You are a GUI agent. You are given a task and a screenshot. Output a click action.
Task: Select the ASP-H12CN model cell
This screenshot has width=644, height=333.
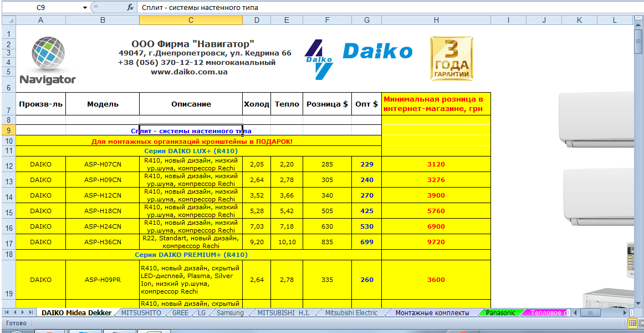[103, 195]
